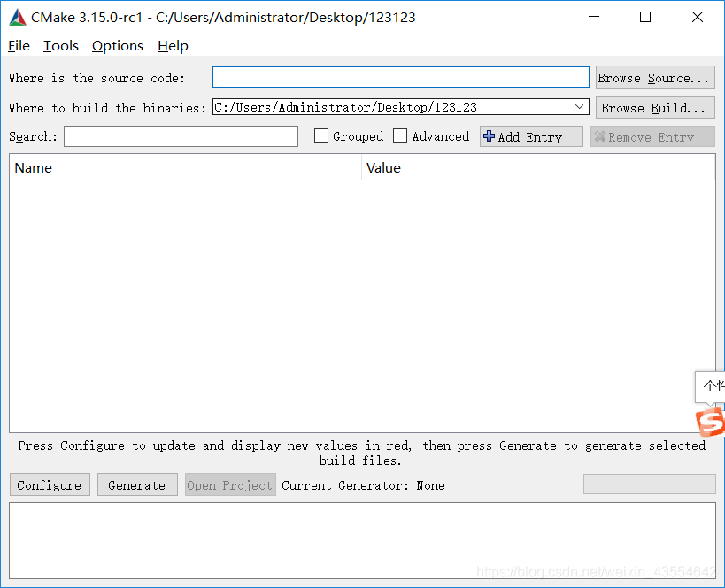725x588 pixels.
Task: Focus the Search input field
Action: coord(181,136)
